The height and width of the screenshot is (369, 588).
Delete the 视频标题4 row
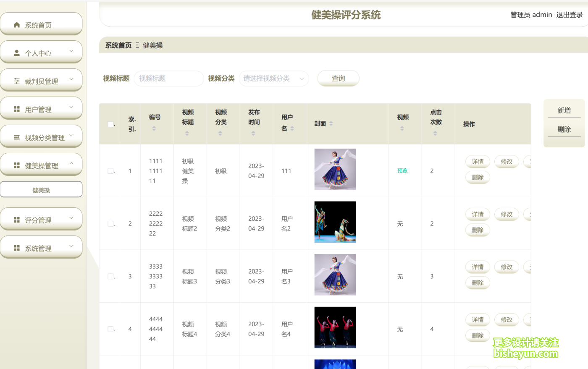[478, 336]
